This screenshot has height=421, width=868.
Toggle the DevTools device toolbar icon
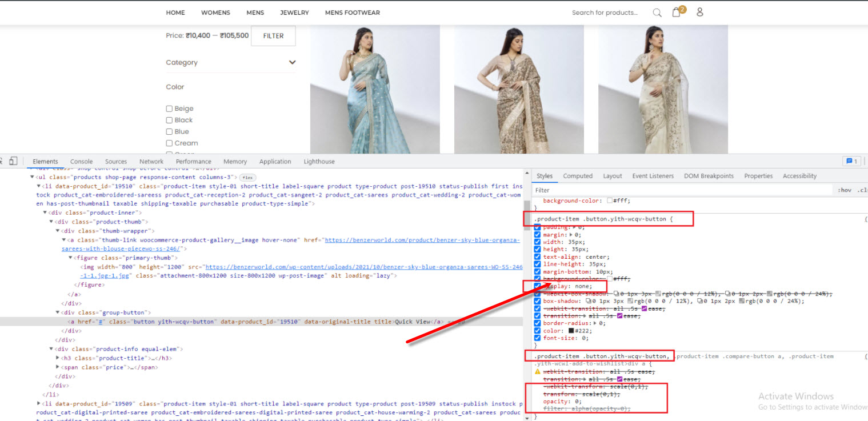point(13,161)
